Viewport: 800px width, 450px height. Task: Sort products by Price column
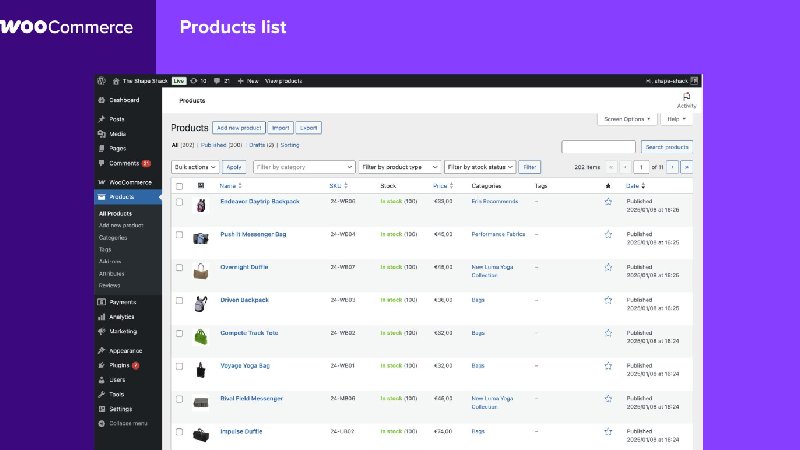click(443, 186)
